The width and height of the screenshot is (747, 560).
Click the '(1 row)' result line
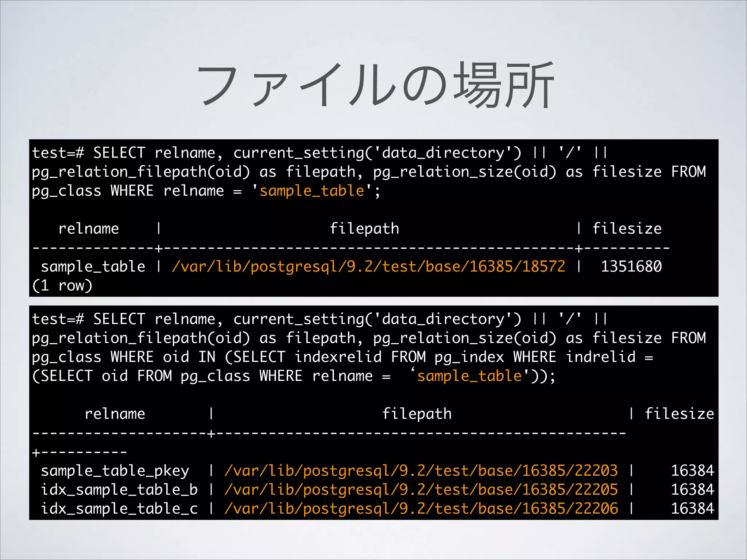click(x=62, y=285)
